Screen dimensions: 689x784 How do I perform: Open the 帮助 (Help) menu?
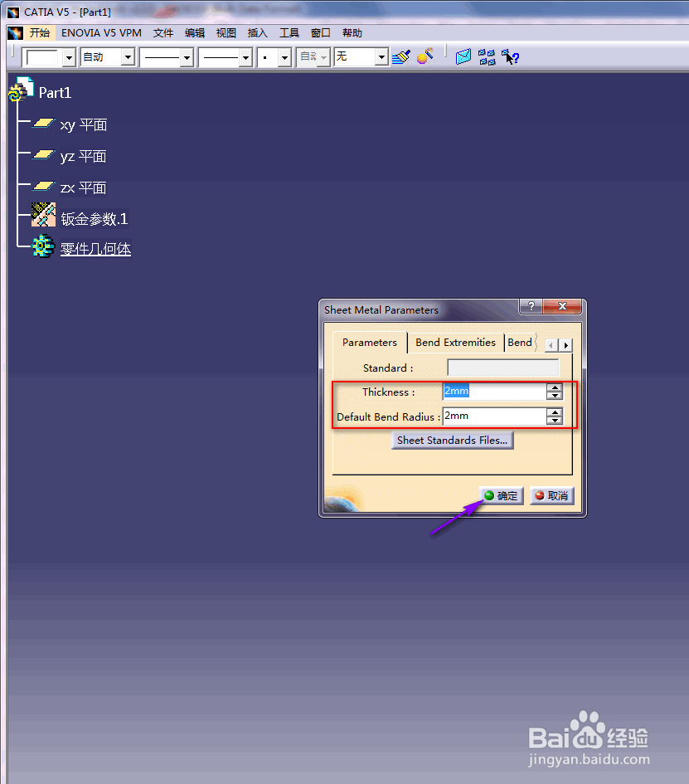(352, 33)
